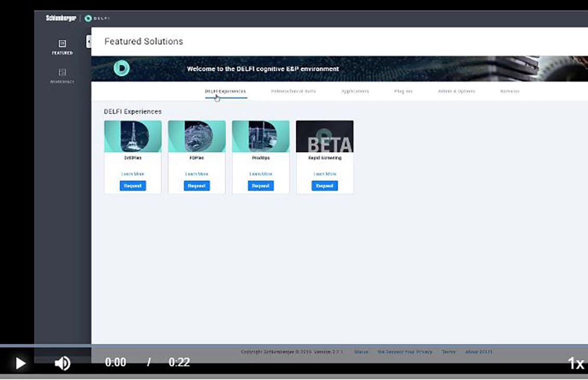This screenshot has width=588, height=380.
Task: Select the DELFI Experiences tab
Action: [225, 91]
